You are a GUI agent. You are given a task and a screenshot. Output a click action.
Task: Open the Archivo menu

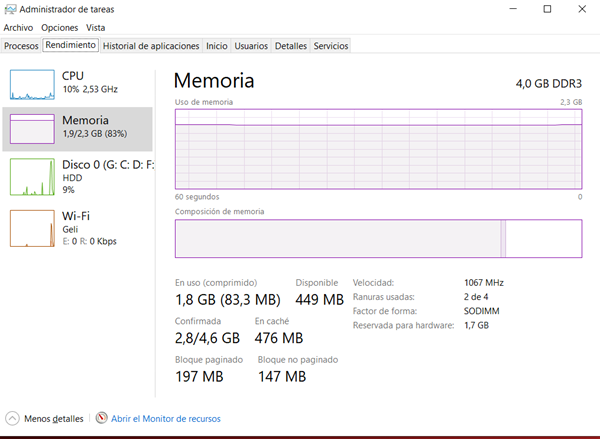(x=18, y=28)
